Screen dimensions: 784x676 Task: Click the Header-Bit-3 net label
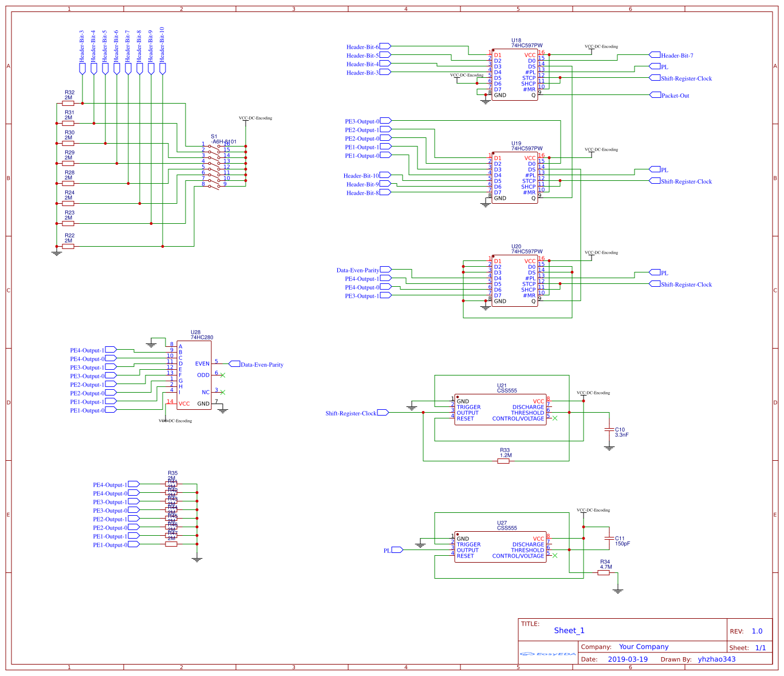point(81,46)
